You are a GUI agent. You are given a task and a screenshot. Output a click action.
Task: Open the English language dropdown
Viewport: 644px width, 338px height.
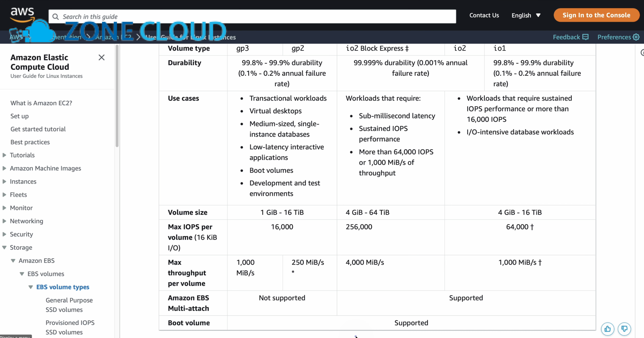(526, 15)
